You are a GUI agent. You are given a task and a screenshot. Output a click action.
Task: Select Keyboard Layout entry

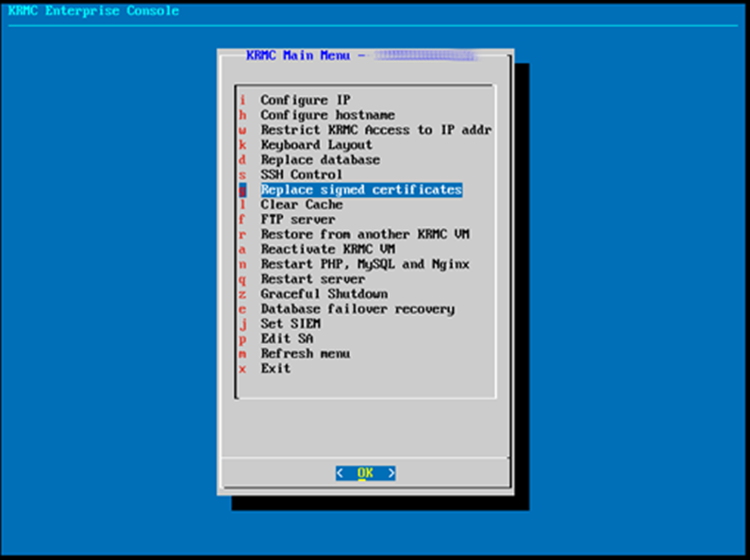pos(316,145)
